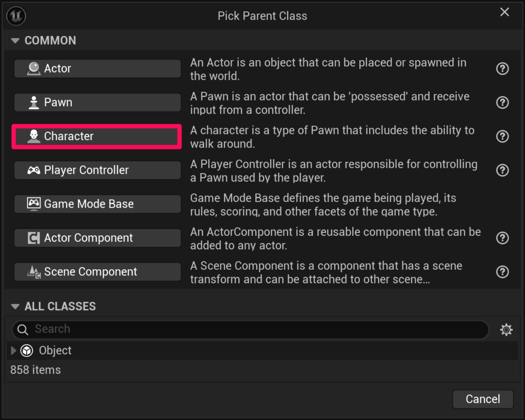
Task: Pick the Character parent class
Action: (x=97, y=136)
